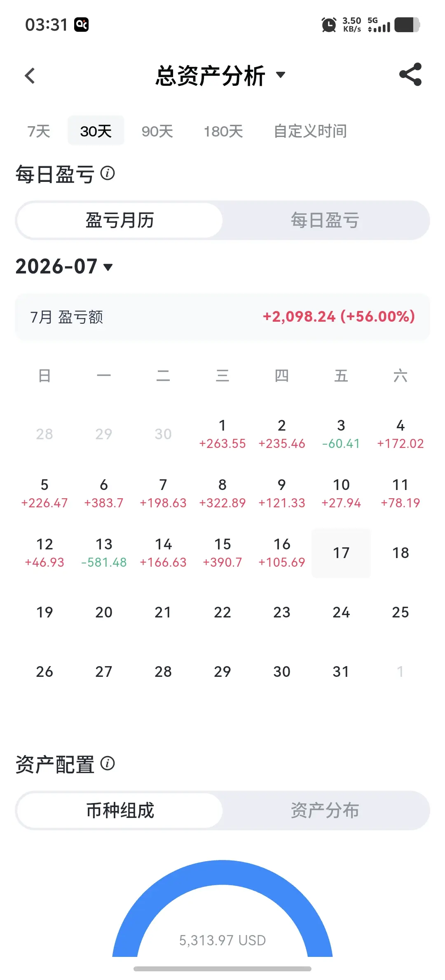Tap the app icon beside clock time

click(81, 25)
